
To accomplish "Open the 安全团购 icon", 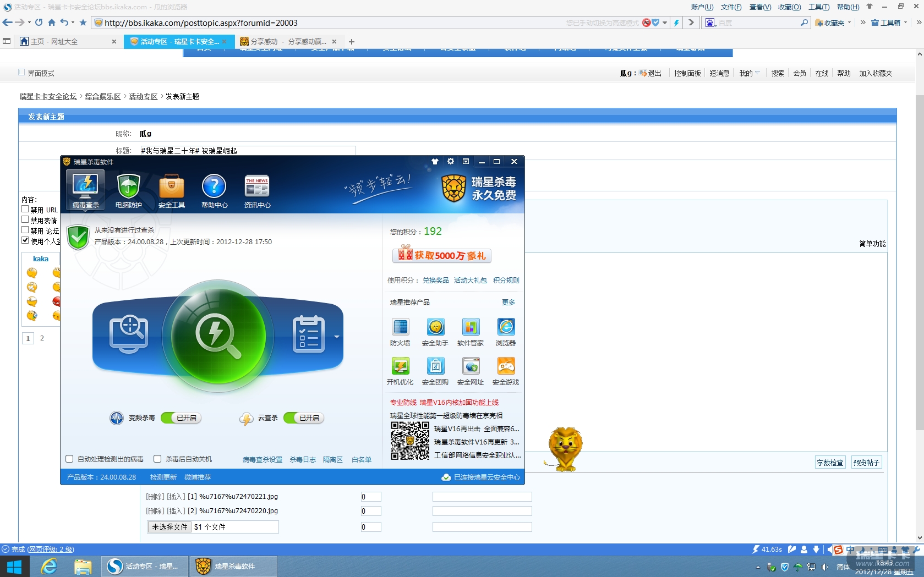I will [x=435, y=371].
